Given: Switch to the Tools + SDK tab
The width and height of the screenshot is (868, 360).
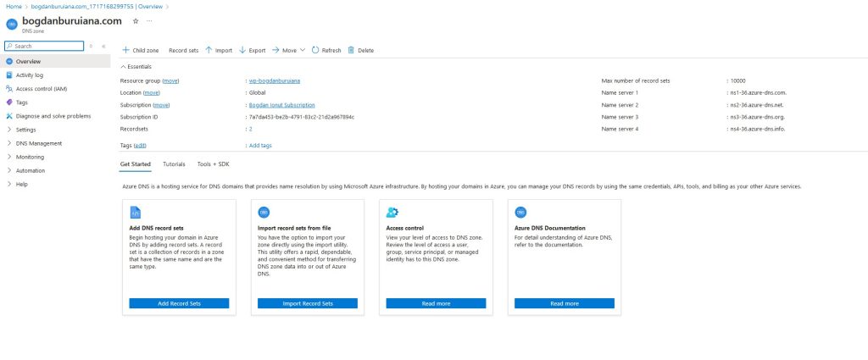Looking at the screenshot, I should 213,164.
